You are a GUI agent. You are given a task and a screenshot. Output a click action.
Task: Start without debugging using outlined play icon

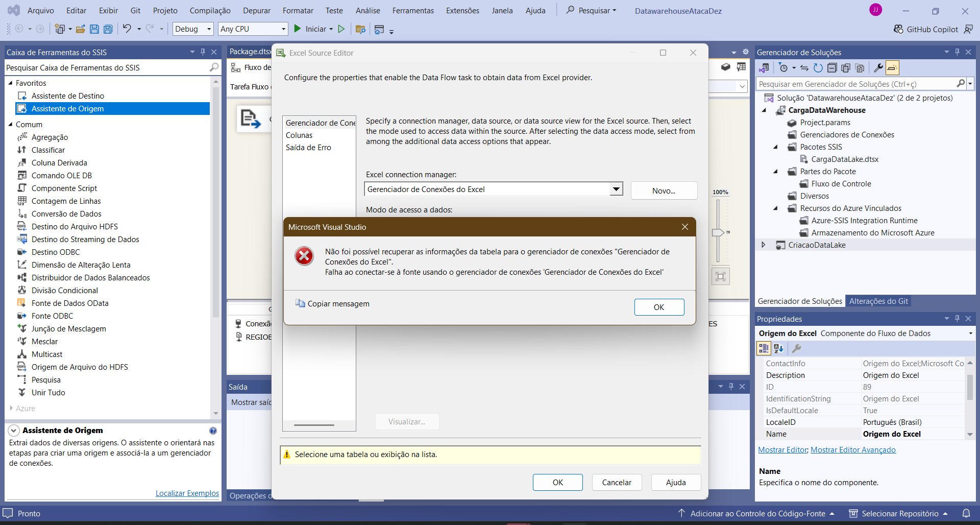[x=341, y=29]
